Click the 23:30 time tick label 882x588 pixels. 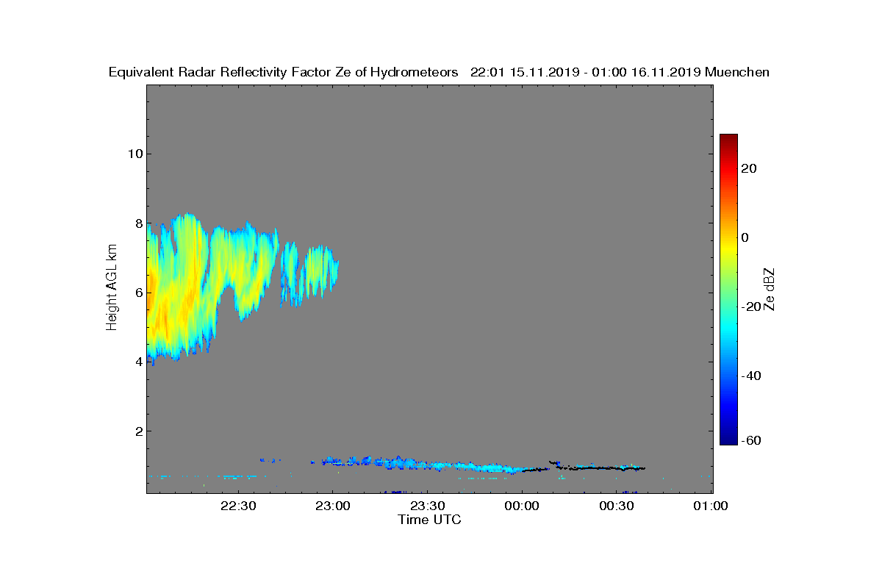point(428,506)
